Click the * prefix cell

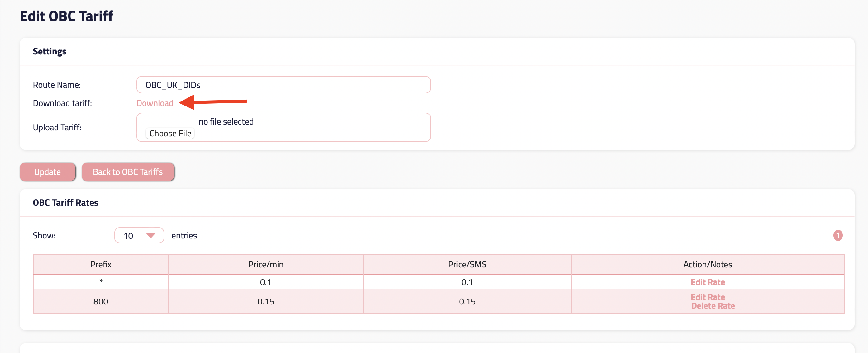100,281
